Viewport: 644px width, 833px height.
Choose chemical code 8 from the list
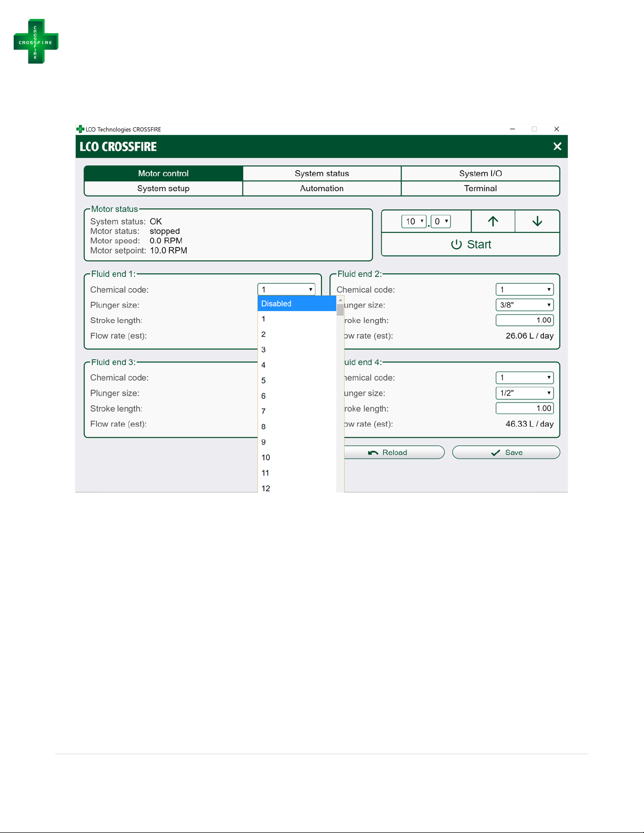pyautogui.click(x=297, y=427)
